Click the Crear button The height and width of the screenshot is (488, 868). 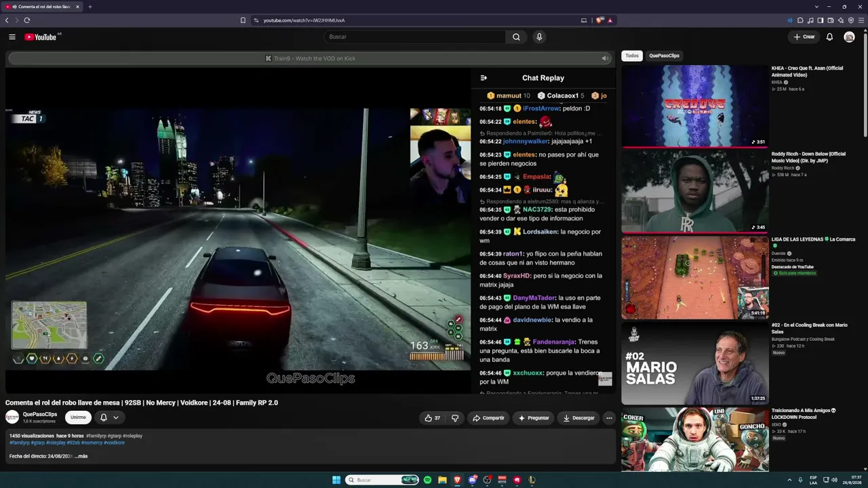[804, 37]
